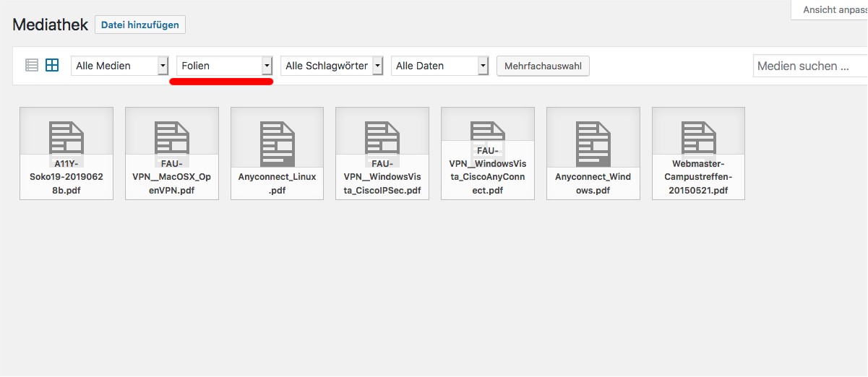Expand the Folien category dropdown
Viewport: 868px width, 377px height.
(x=225, y=66)
